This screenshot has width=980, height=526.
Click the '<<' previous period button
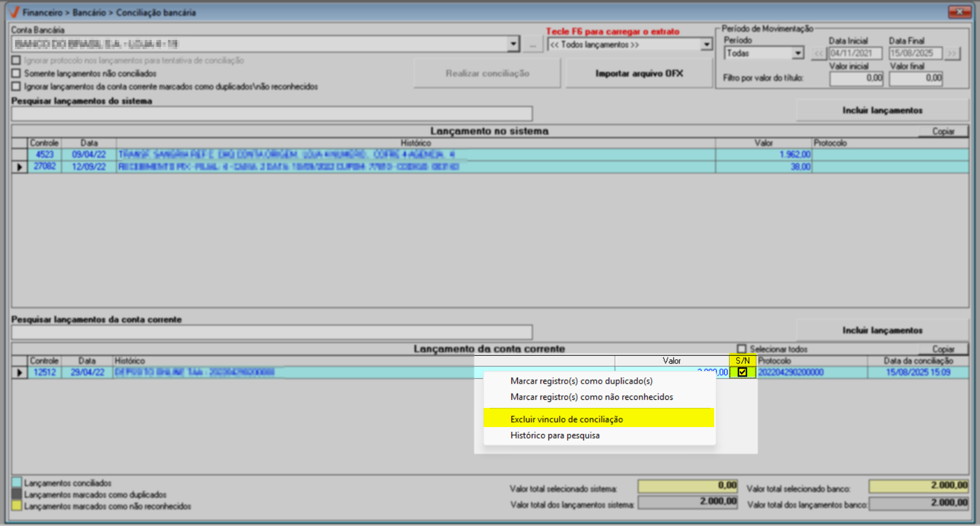pos(818,53)
